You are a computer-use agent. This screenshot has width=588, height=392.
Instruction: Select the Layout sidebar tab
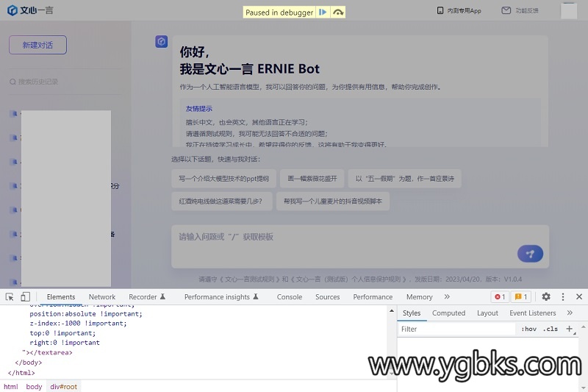[x=487, y=313]
